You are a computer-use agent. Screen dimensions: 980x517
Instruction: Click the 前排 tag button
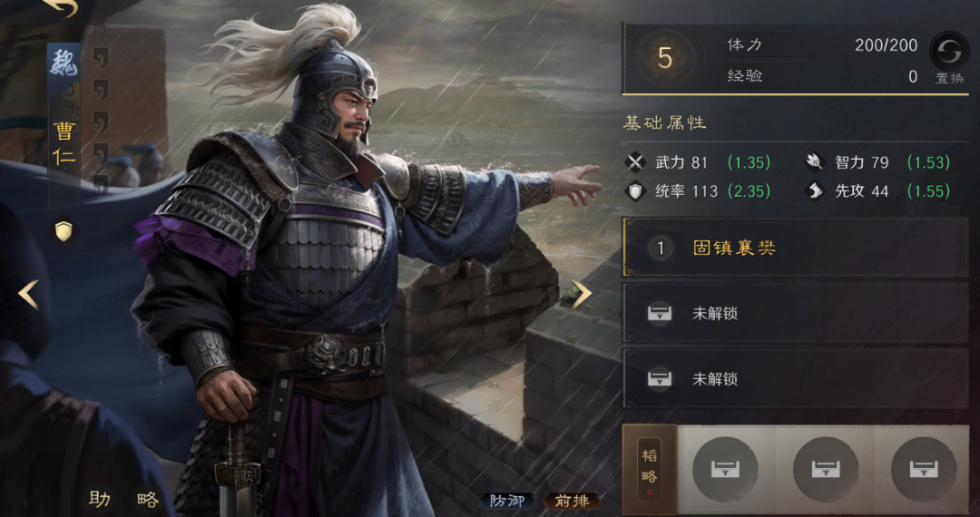pos(572,501)
